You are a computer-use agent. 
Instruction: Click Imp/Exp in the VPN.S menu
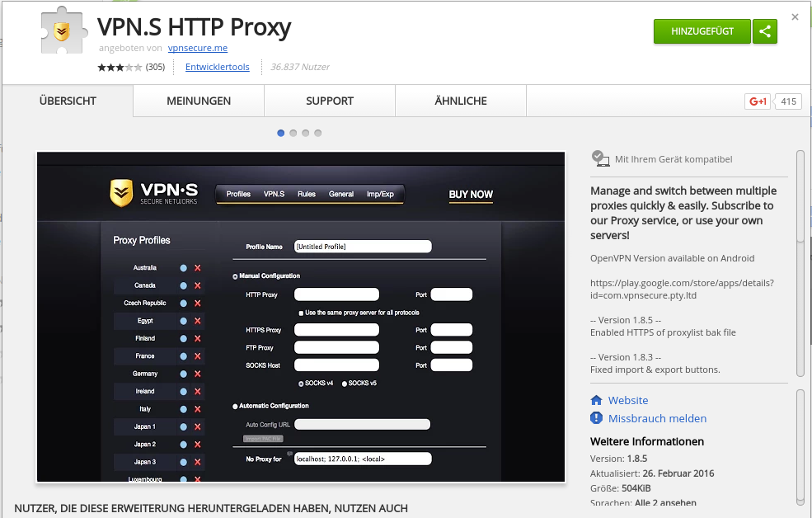click(x=380, y=194)
